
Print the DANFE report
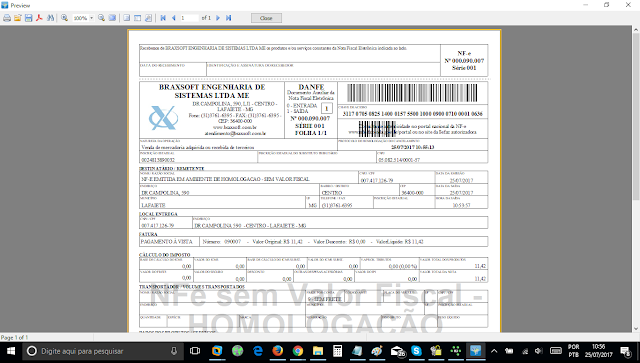pyautogui.click(x=7, y=18)
